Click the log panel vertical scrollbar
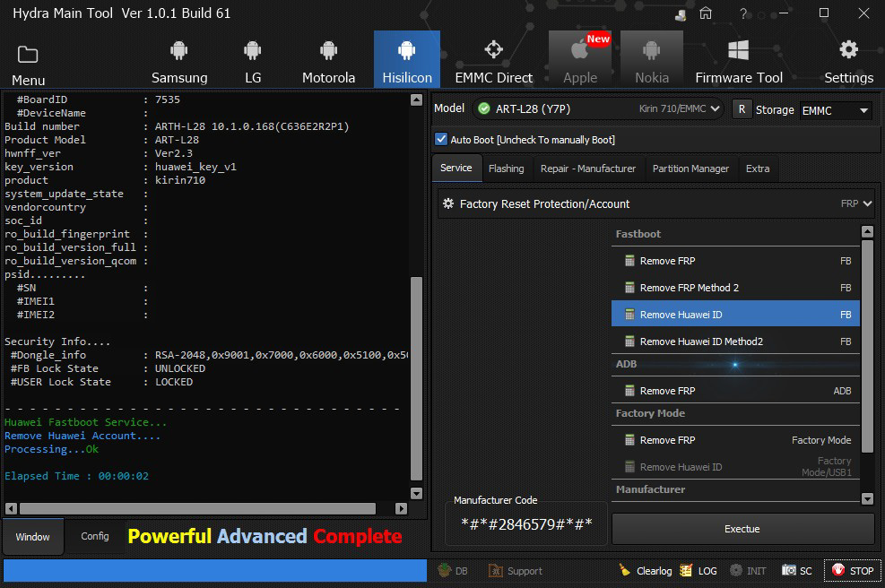This screenshot has height=588, width=885. pos(416,376)
